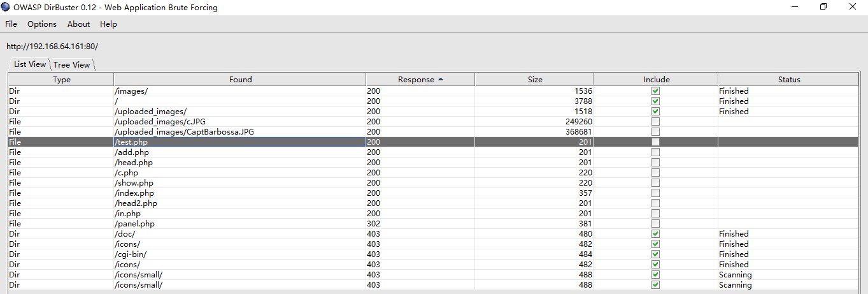Open the Options menu

pyautogui.click(x=42, y=24)
